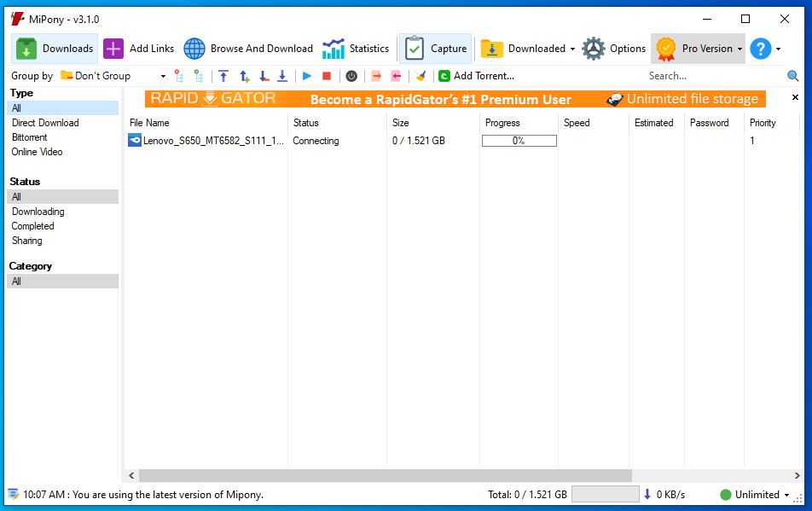Filter by Direct Download type

(x=45, y=123)
